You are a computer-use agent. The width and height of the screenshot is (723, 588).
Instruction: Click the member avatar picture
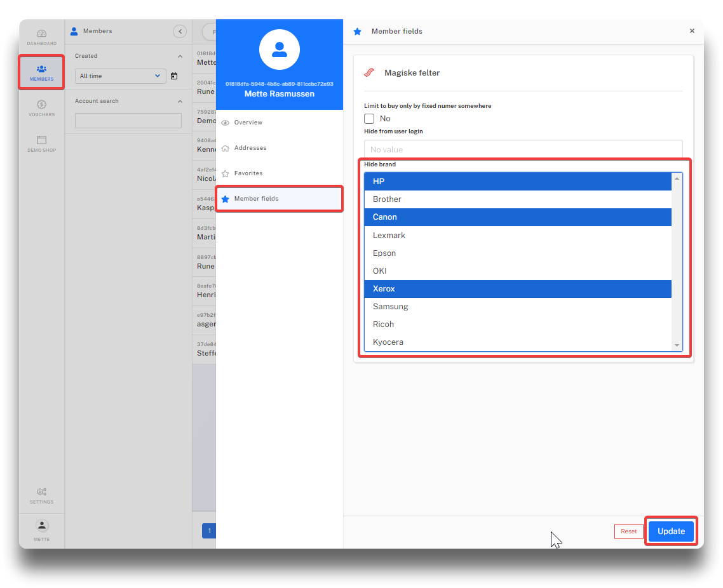(280, 50)
